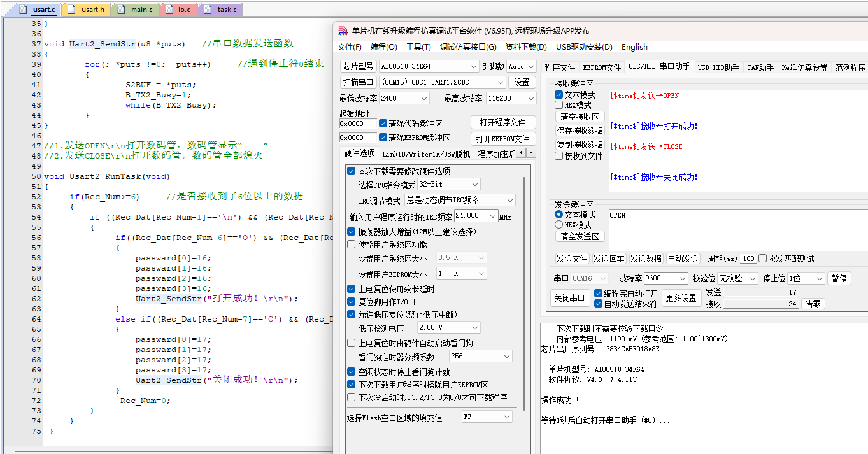The width and height of the screenshot is (868, 454).
Task: Open the 工具(T) menu
Action: [418, 47]
